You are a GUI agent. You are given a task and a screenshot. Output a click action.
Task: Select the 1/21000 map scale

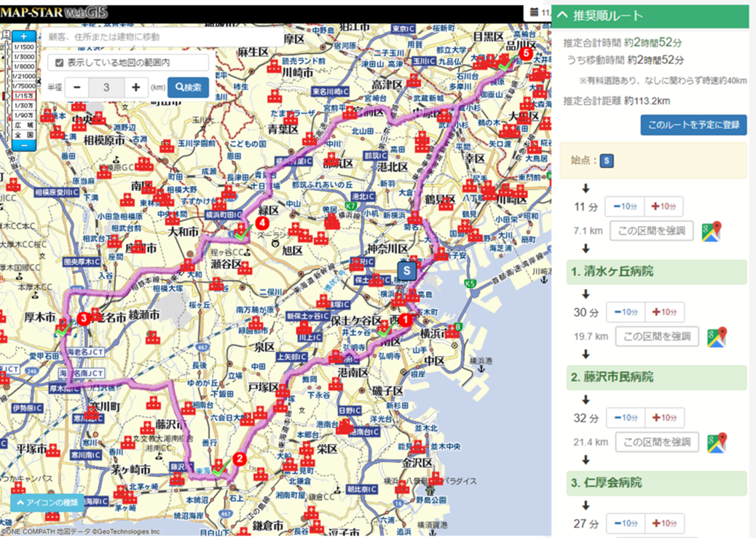(x=23, y=77)
